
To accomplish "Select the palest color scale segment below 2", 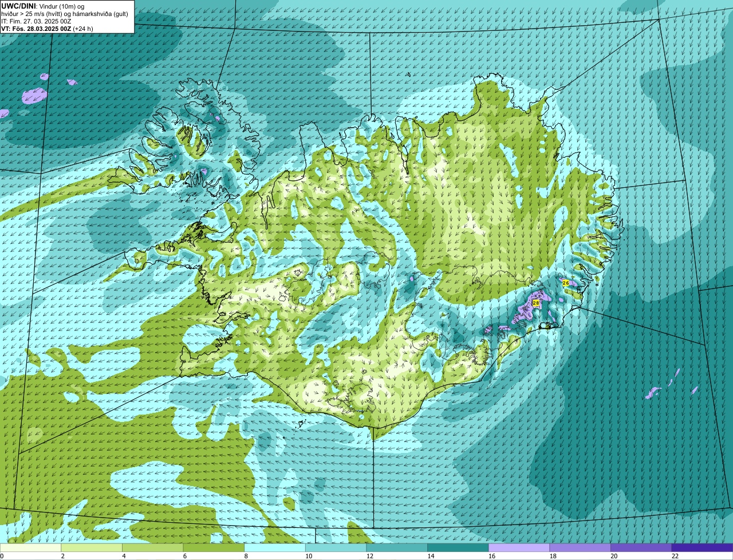I will point(30,547).
